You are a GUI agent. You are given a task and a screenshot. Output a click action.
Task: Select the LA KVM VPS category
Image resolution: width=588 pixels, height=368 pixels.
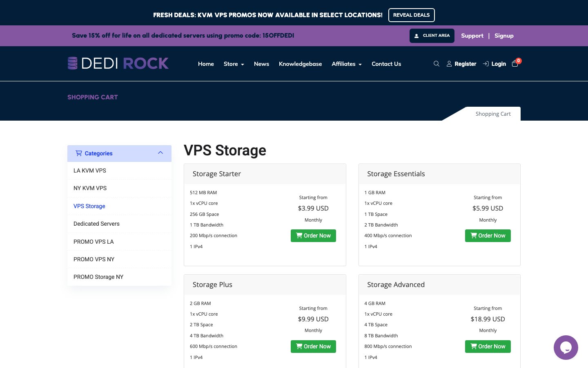(119, 171)
